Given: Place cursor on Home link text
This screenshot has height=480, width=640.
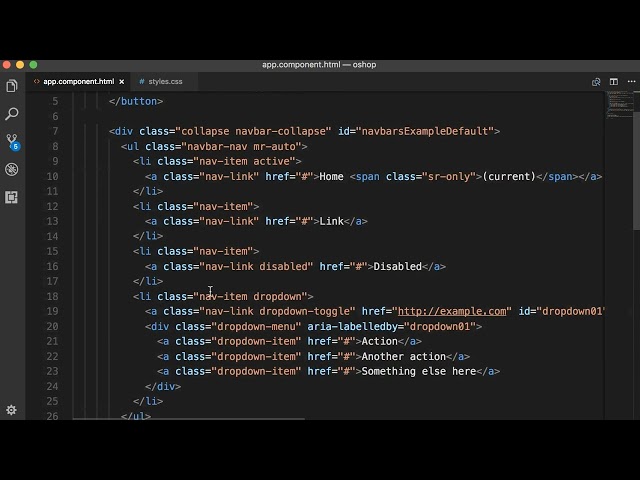Looking at the screenshot, I should 331,176.
